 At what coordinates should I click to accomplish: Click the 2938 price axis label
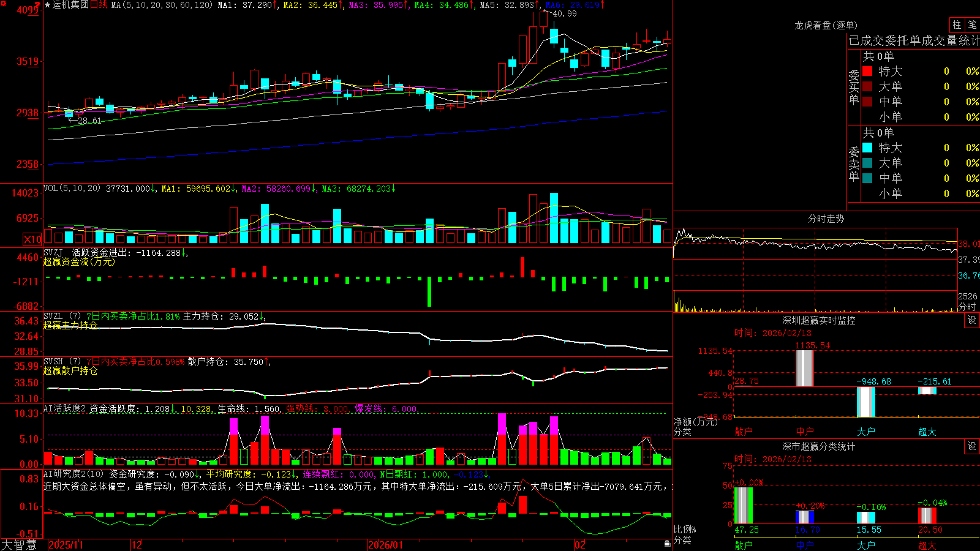coord(28,113)
